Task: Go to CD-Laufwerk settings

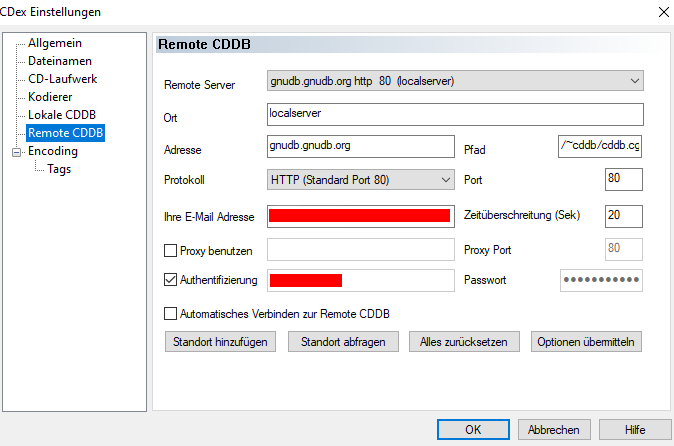Action: [x=62, y=79]
